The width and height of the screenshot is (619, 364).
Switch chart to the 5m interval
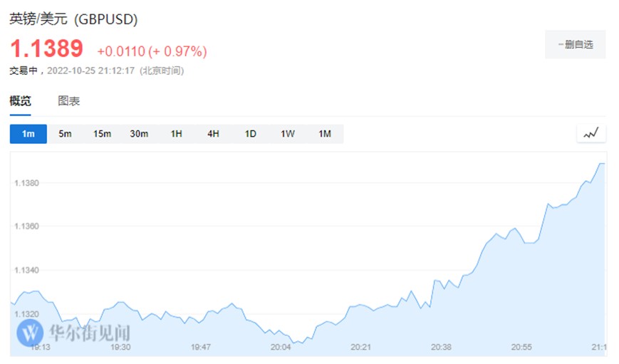click(x=66, y=134)
